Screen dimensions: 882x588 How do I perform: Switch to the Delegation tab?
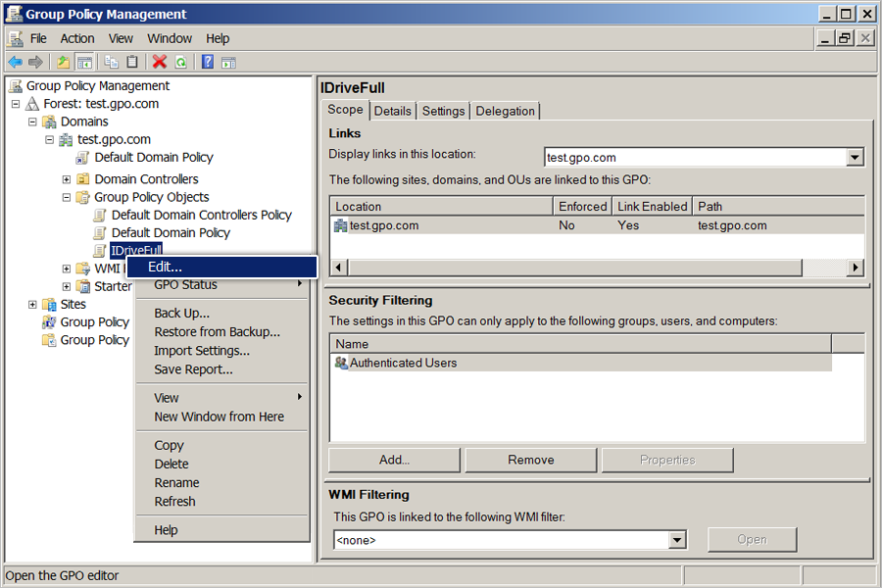click(x=505, y=111)
